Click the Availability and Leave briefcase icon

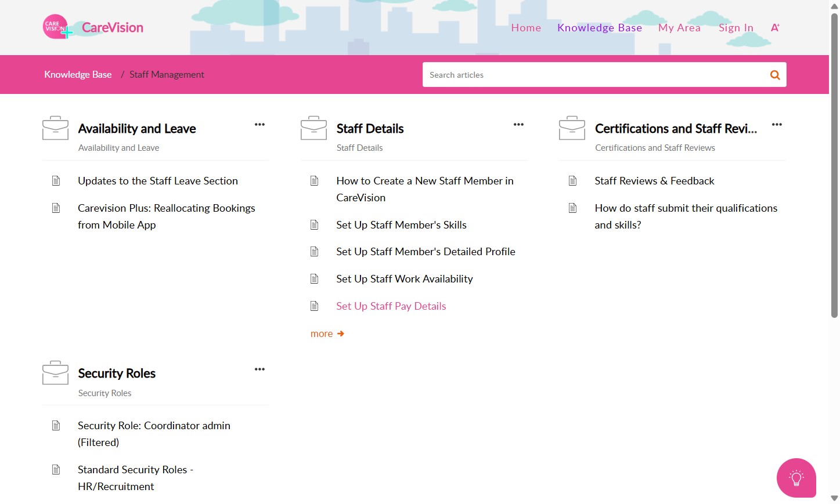[55, 128]
